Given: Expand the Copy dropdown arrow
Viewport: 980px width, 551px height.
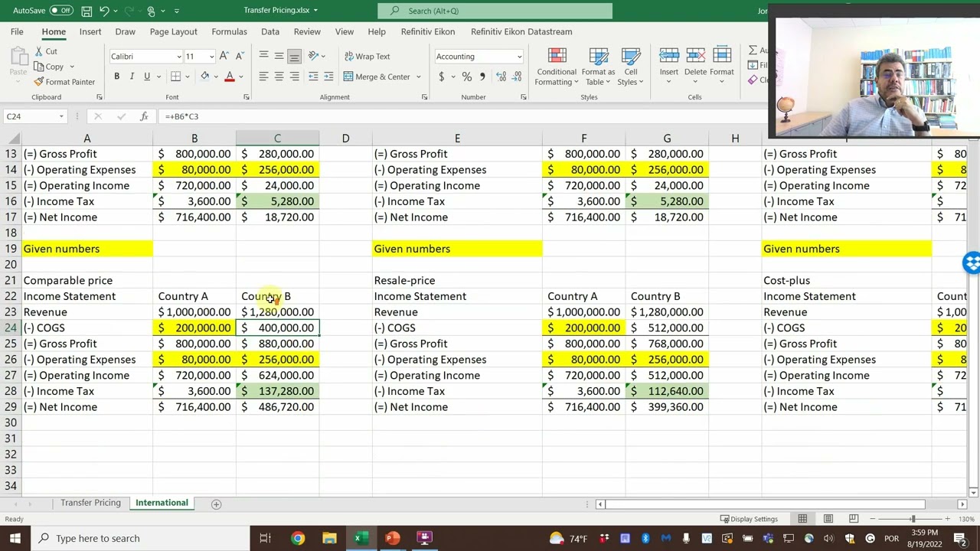Looking at the screenshot, I should click(72, 67).
